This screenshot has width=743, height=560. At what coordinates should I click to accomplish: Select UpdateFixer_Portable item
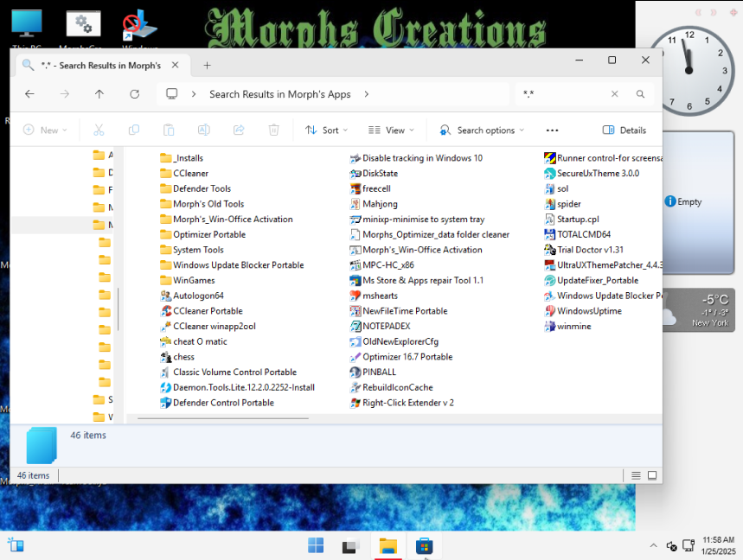[x=592, y=280]
